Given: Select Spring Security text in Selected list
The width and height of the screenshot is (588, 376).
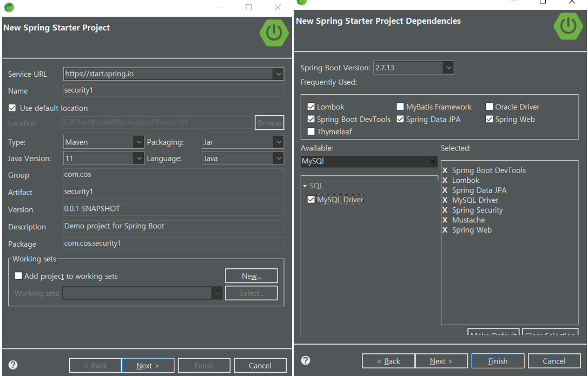Looking at the screenshot, I should 477,210.
